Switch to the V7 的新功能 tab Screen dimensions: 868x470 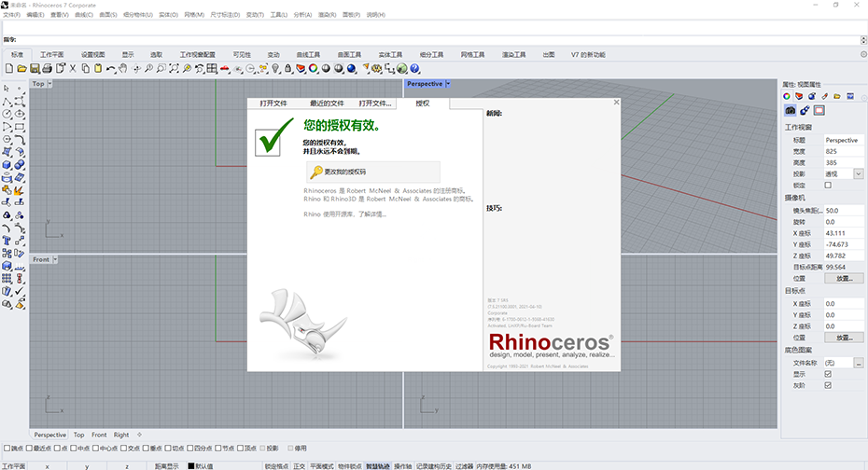[x=588, y=55]
